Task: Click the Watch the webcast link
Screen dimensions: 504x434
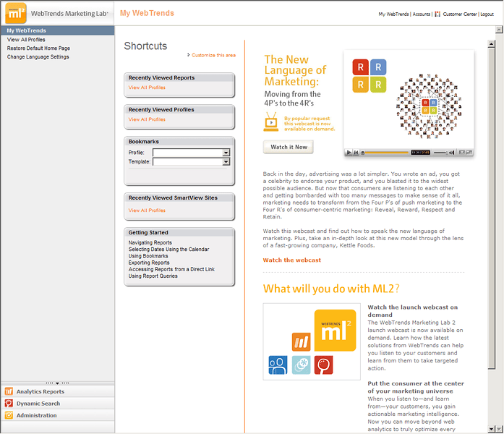Action: coord(292,260)
